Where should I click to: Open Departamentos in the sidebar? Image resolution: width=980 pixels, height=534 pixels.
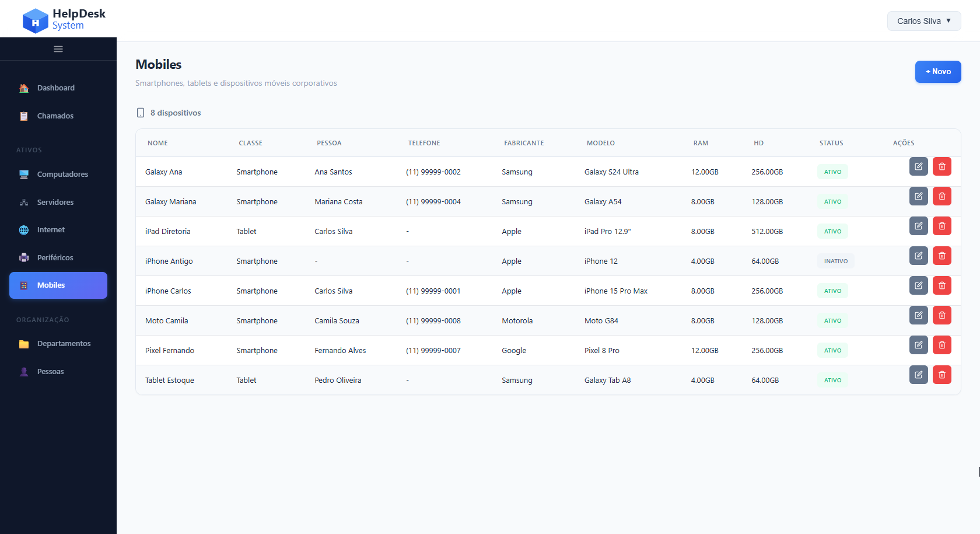(x=64, y=344)
